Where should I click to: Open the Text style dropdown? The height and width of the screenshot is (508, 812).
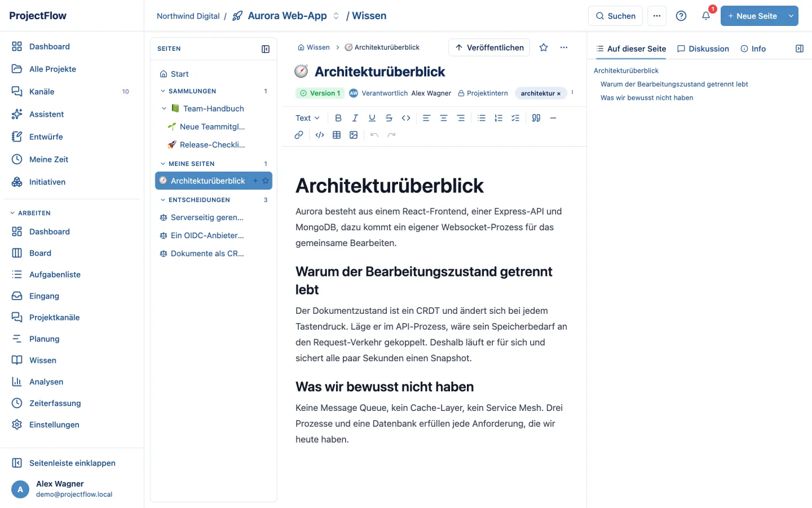[307, 118]
